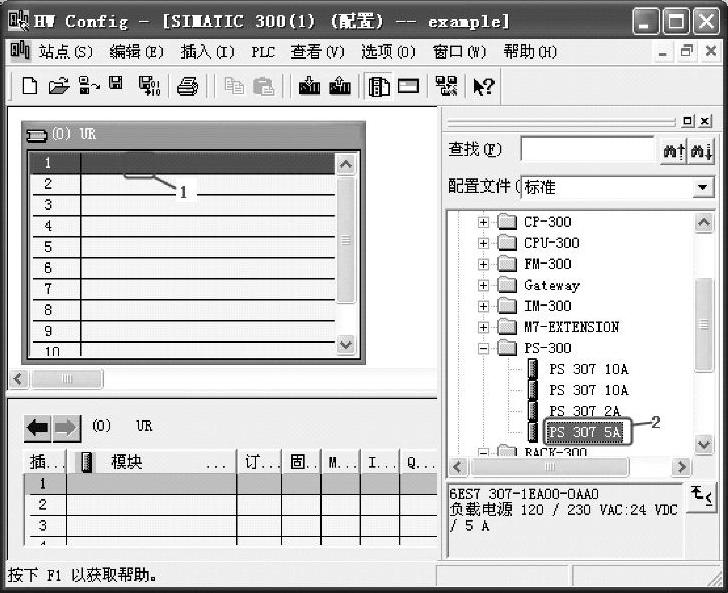This screenshot has width=728, height=593.
Task: Click the Save and Compile icon
Action: (149, 86)
